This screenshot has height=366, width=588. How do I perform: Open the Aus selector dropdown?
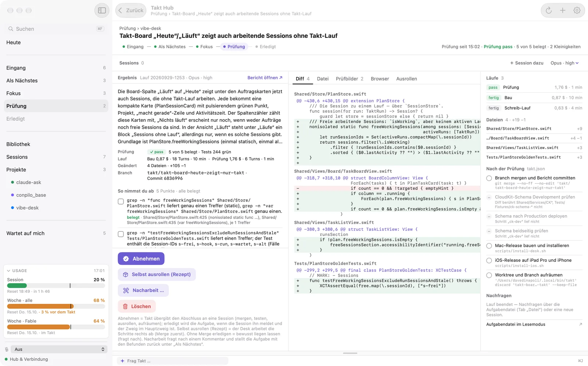(59, 349)
